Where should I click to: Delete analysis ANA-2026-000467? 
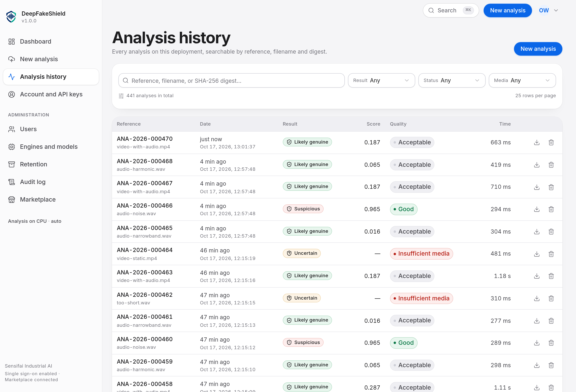551,187
